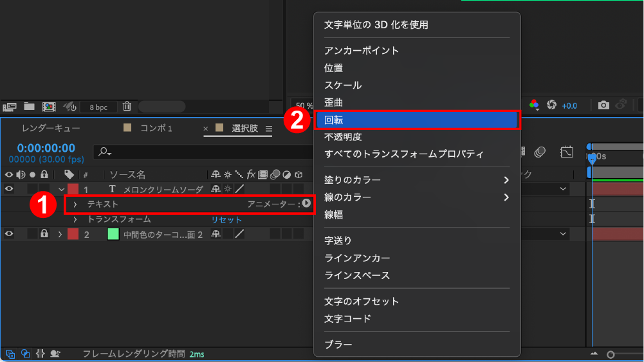Open the 塗りのカラー submenu

(x=417, y=180)
